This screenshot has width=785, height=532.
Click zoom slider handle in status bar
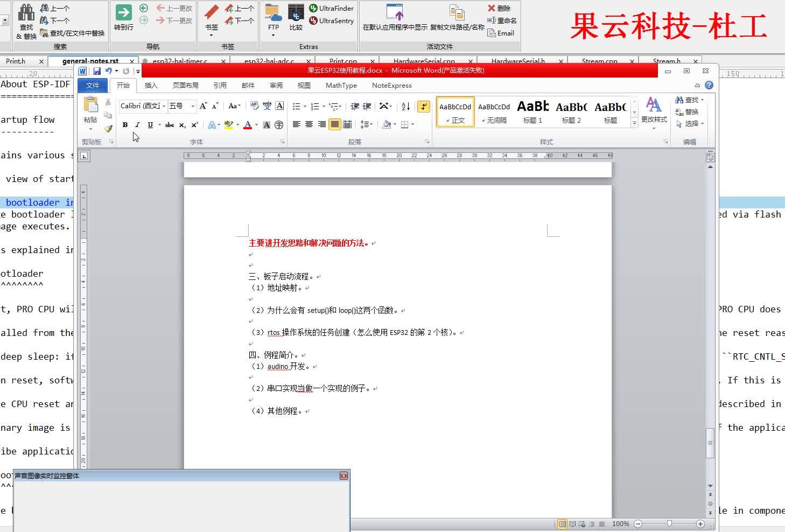pyautogui.click(x=669, y=523)
